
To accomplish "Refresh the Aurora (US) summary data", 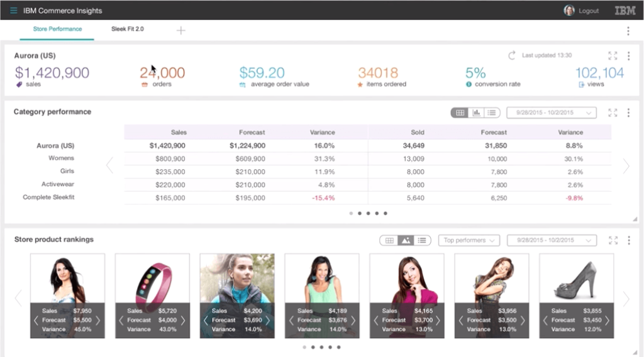I will (x=512, y=55).
